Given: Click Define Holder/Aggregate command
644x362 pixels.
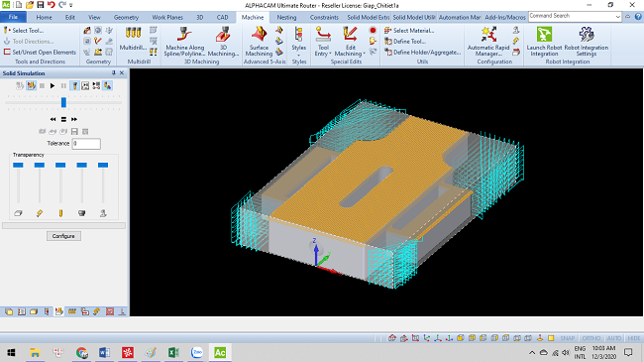Looking at the screenshot, I should point(423,53).
